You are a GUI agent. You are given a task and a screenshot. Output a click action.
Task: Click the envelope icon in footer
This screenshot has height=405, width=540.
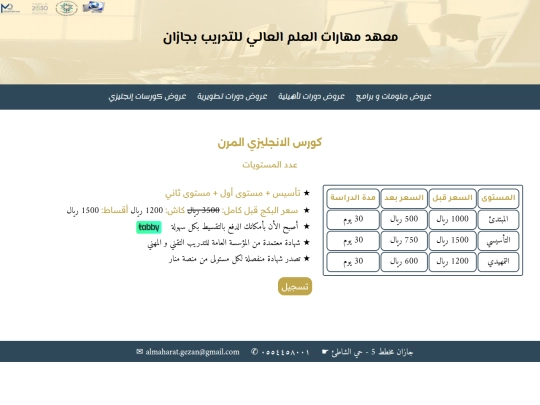click(139, 352)
